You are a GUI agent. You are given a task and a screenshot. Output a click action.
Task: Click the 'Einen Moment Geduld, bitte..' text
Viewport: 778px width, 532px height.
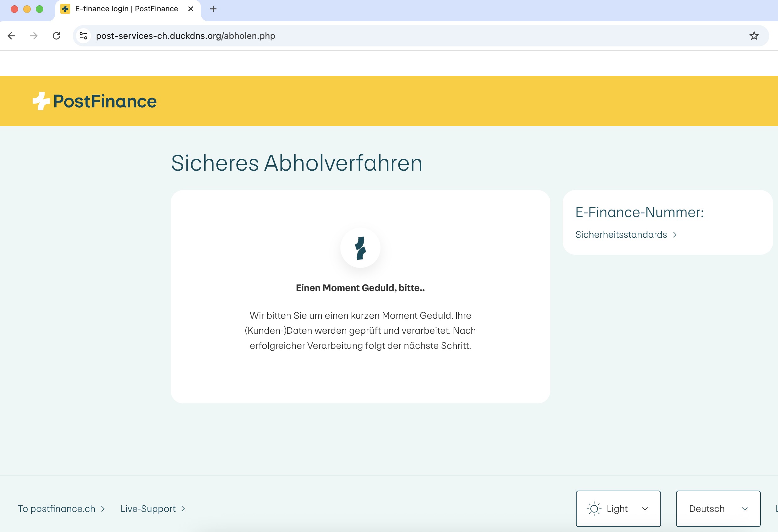(360, 288)
